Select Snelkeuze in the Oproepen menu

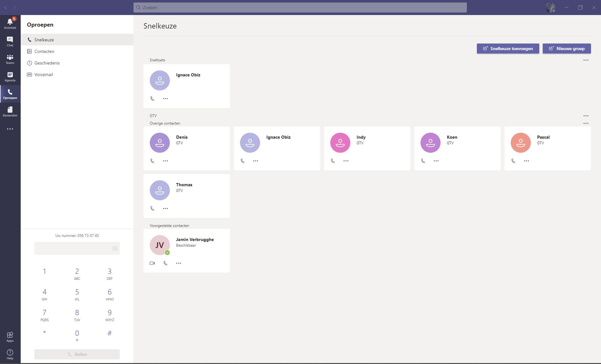click(x=77, y=40)
